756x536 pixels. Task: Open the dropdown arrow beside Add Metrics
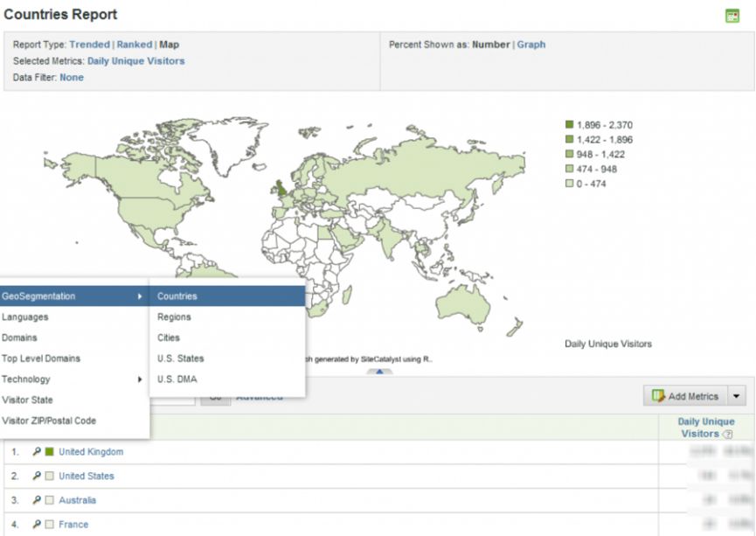pos(738,396)
